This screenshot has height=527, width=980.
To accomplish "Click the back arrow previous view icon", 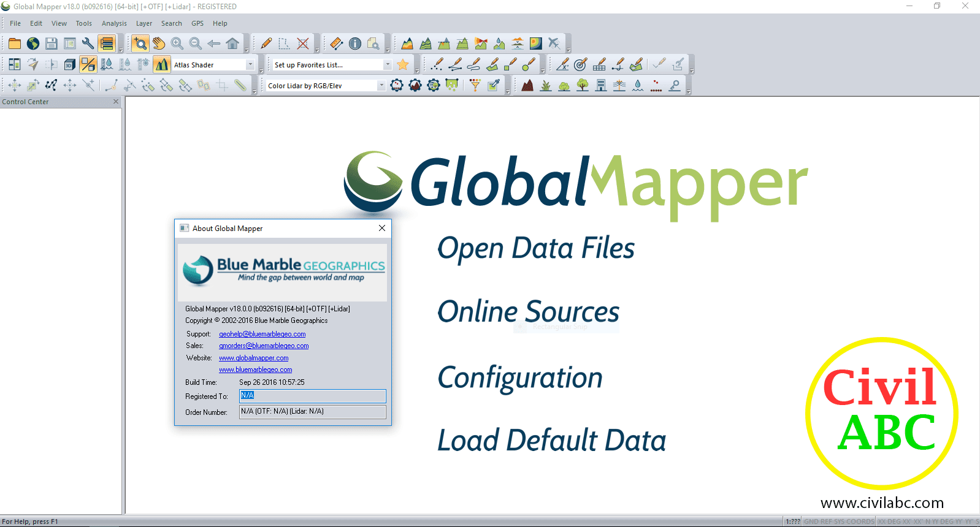I will [x=214, y=44].
